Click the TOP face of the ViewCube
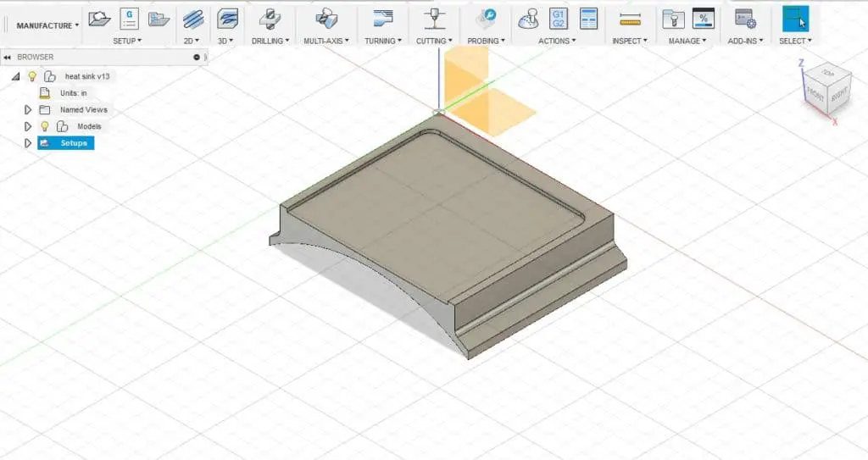 (x=828, y=74)
